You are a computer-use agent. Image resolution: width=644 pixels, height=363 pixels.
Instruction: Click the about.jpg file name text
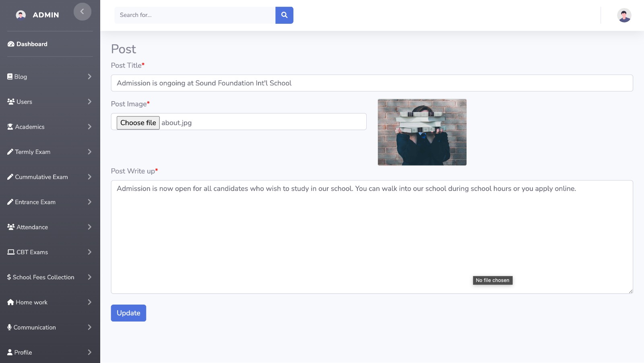coord(177,123)
